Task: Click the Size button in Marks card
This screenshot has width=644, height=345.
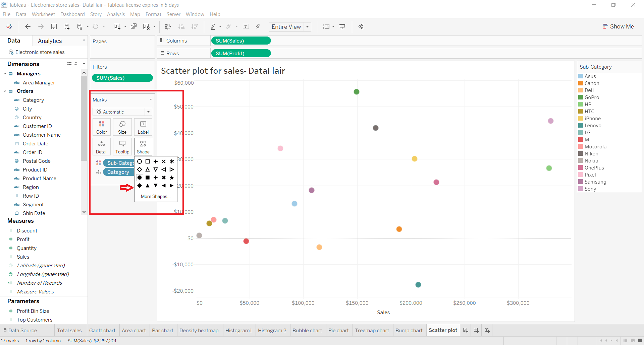Action: 122,127
